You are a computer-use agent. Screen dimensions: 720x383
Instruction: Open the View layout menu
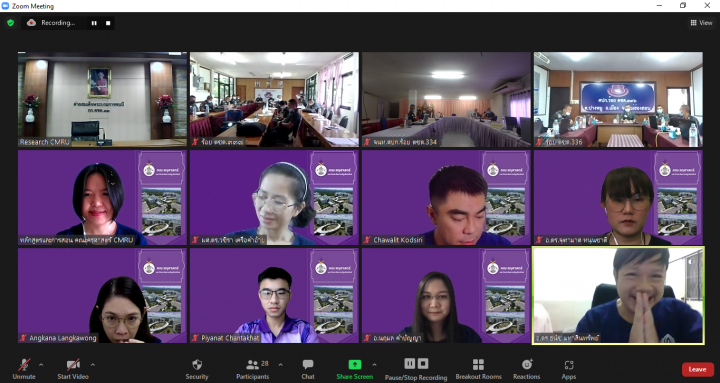coord(701,23)
